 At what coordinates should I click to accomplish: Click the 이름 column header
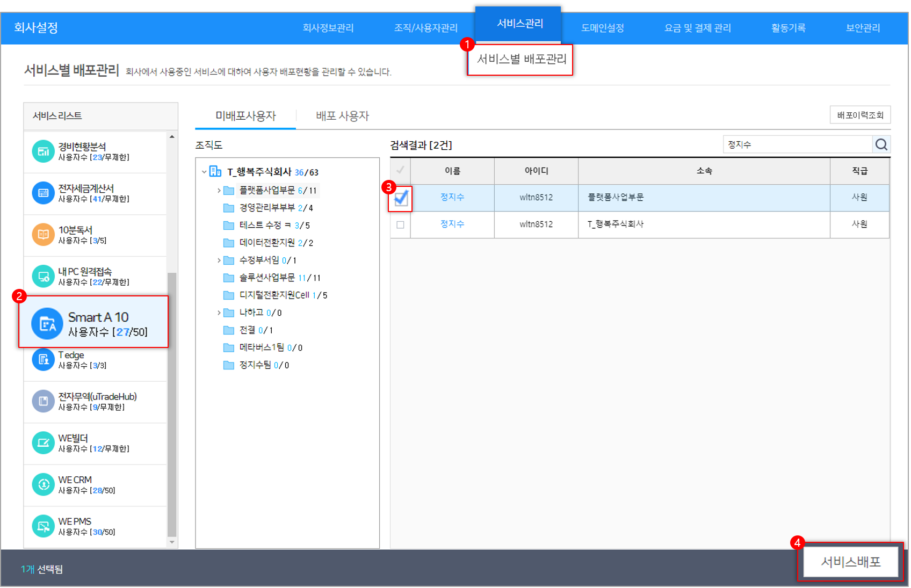(452, 171)
